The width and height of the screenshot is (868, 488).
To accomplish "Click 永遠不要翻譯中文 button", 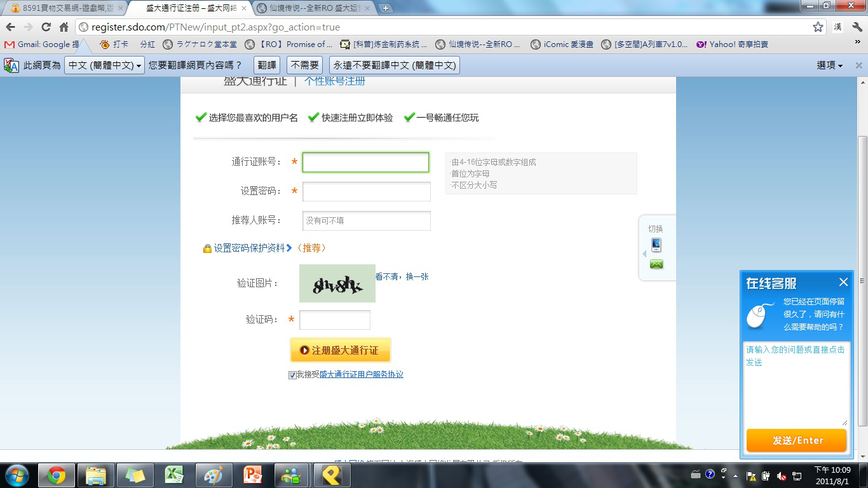I will (x=394, y=65).
